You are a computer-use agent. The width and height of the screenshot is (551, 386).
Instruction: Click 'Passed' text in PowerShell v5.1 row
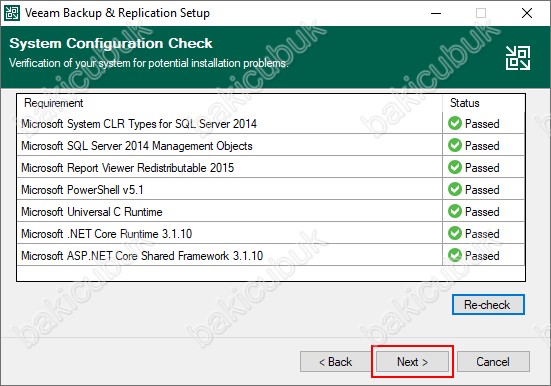[x=482, y=190]
